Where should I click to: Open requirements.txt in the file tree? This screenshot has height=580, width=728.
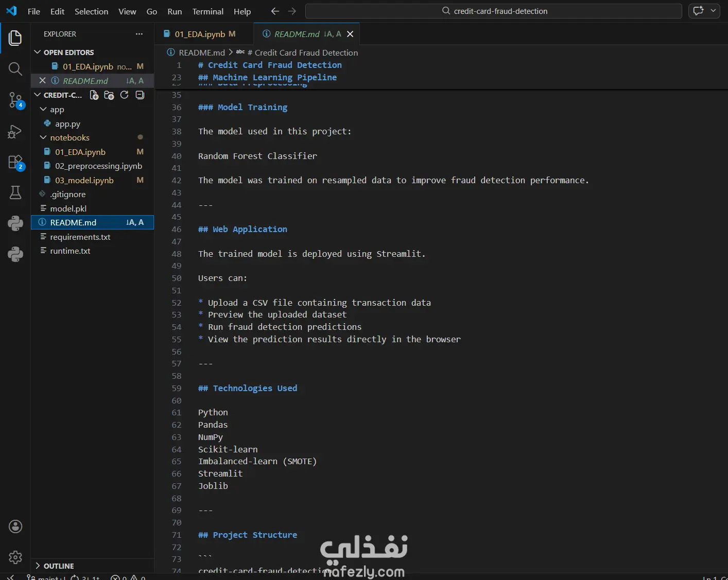point(93,237)
